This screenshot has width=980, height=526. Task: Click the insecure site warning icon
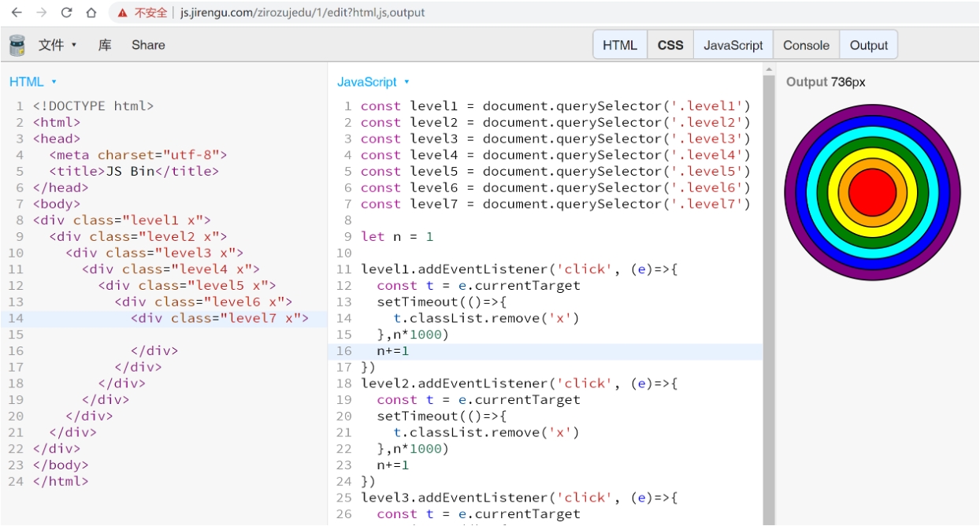pos(122,13)
